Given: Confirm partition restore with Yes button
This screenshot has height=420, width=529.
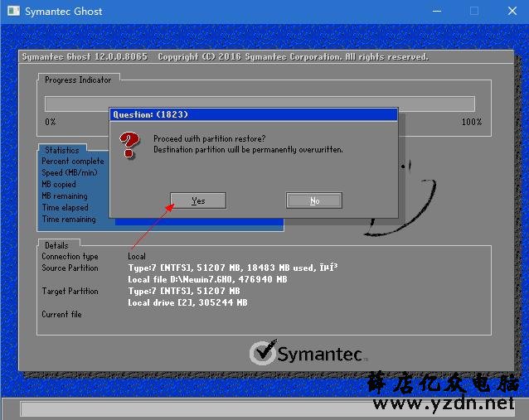Looking at the screenshot, I should [x=198, y=201].
